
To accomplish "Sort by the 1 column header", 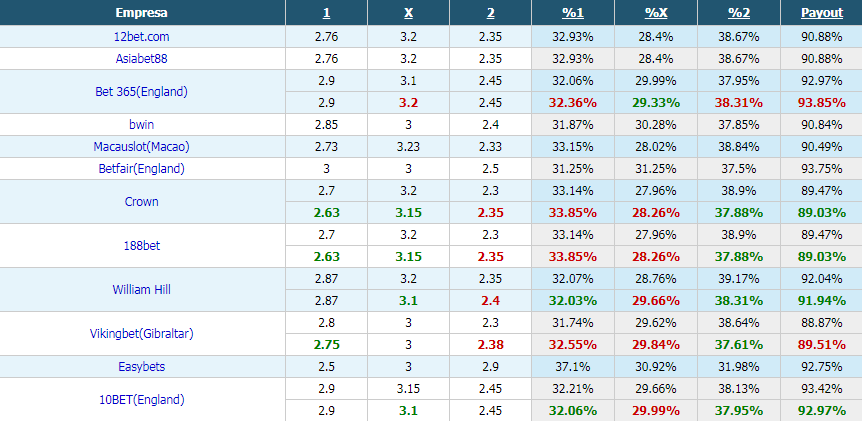I will (327, 13).
